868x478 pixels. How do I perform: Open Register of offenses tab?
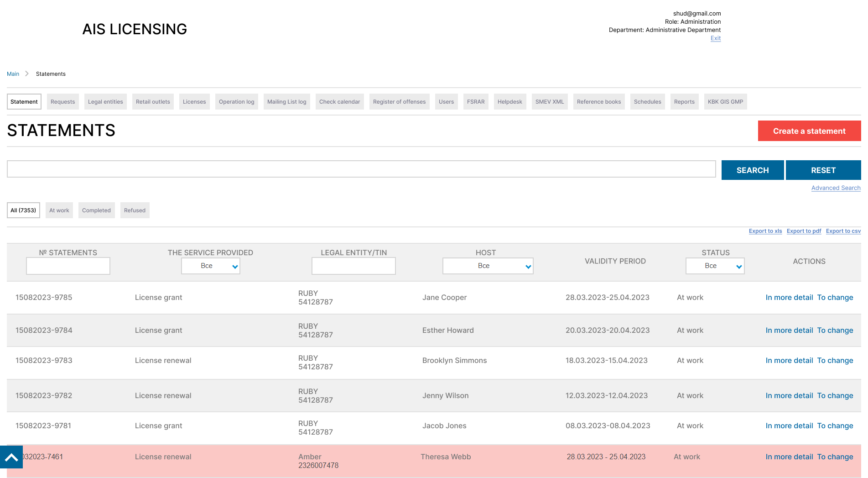400,101
